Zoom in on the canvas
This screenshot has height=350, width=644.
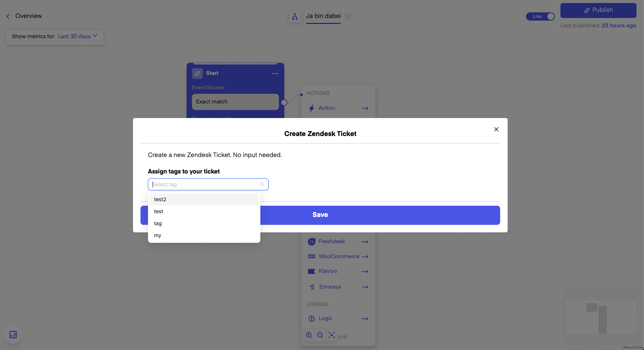coord(309,335)
